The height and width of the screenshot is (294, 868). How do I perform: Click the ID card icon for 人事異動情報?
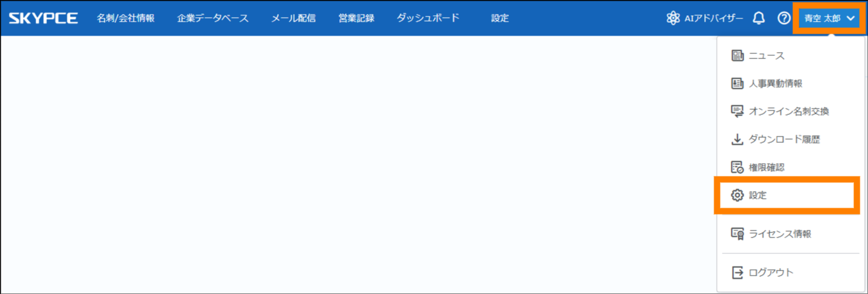pos(737,84)
